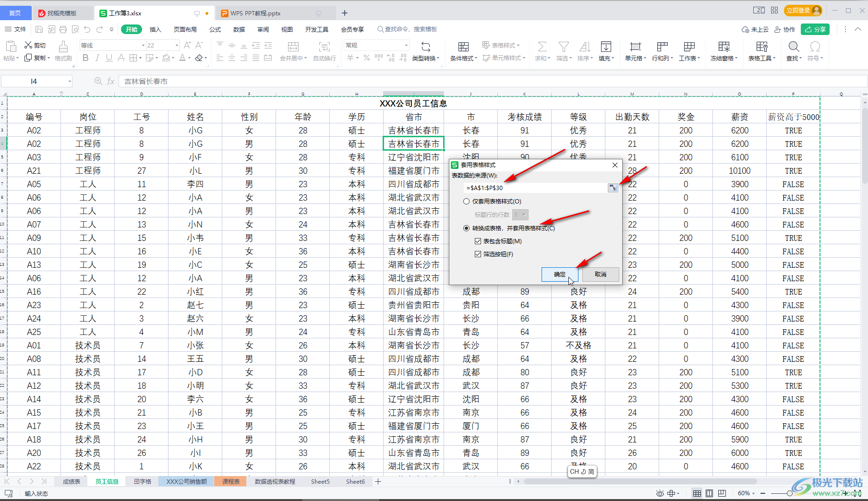Add a new worksheet with plus button
868x501 pixels.
click(378, 481)
